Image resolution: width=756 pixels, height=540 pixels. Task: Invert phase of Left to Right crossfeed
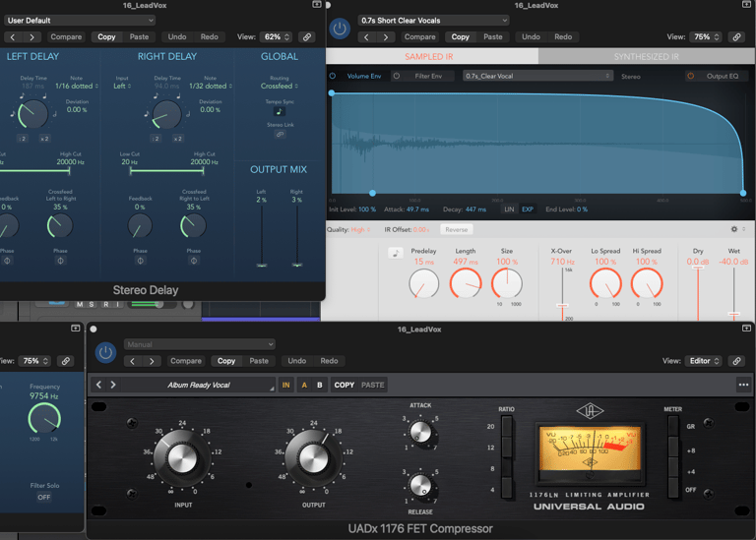(x=60, y=261)
